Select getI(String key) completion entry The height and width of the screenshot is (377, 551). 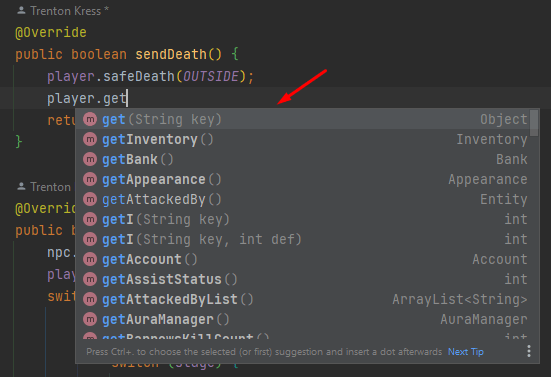[x=303, y=220]
